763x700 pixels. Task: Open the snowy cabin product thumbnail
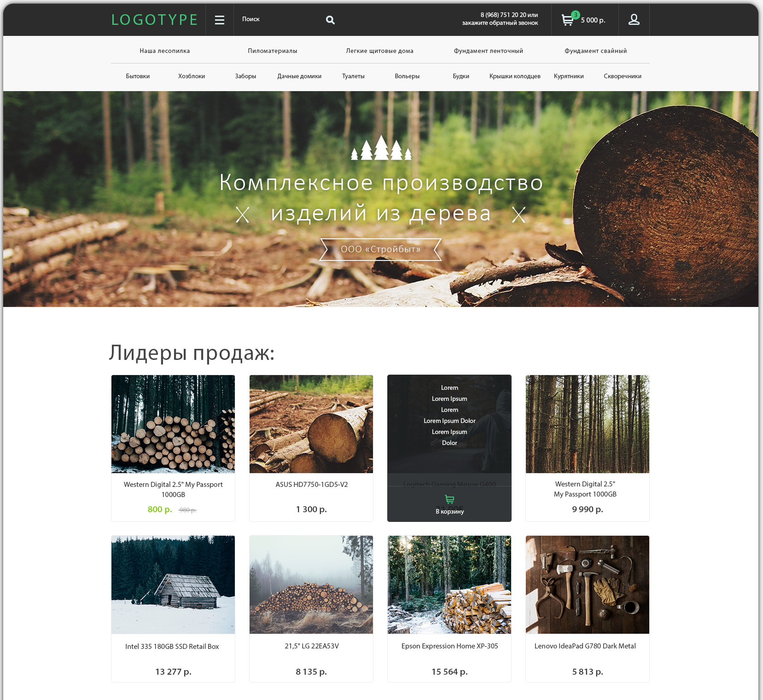173,584
